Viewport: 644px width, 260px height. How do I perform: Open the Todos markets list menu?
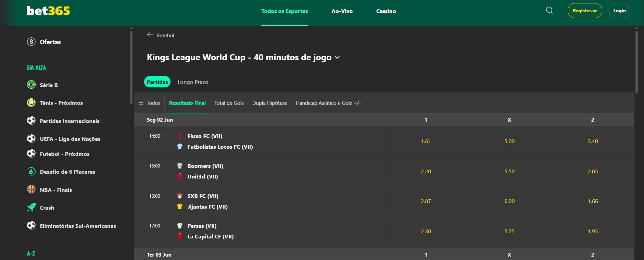click(x=150, y=103)
